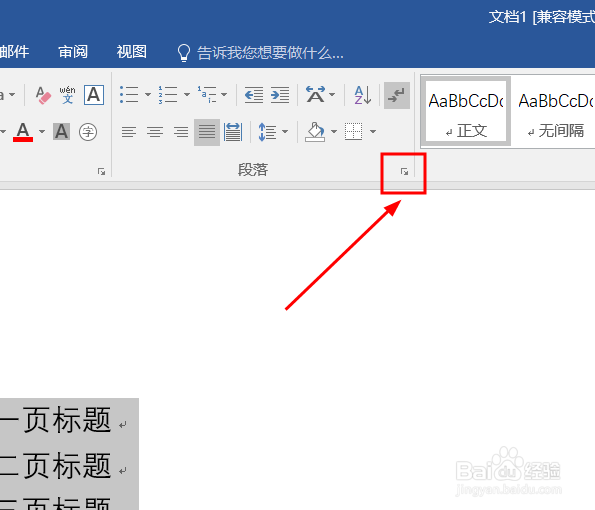The image size is (595, 510).
Task: Switch to the 审阅 (Review) tab
Action: tap(73, 52)
